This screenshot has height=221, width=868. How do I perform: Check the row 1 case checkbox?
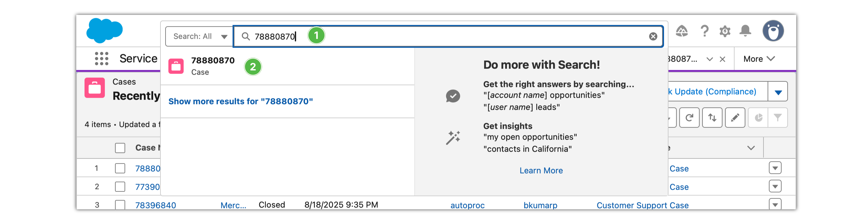(120, 168)
